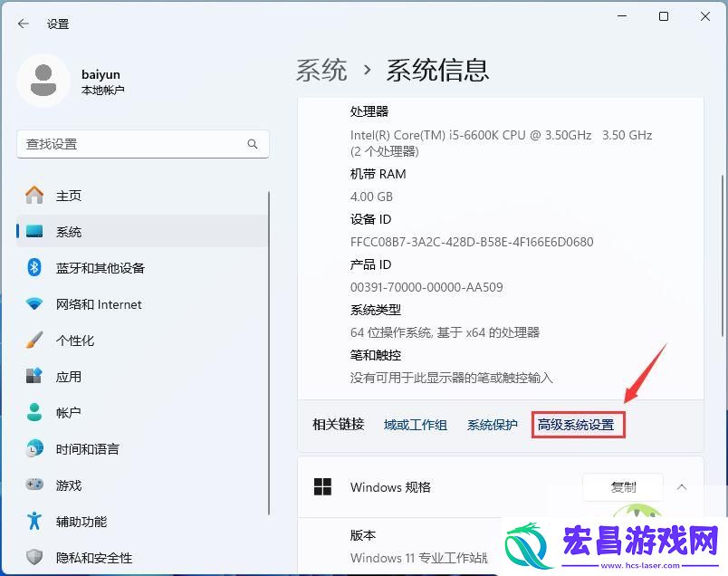The width and height of the screenshot is (728, 576).
Task: Open 游戏 settings category
Action: [x=142, y=485]
